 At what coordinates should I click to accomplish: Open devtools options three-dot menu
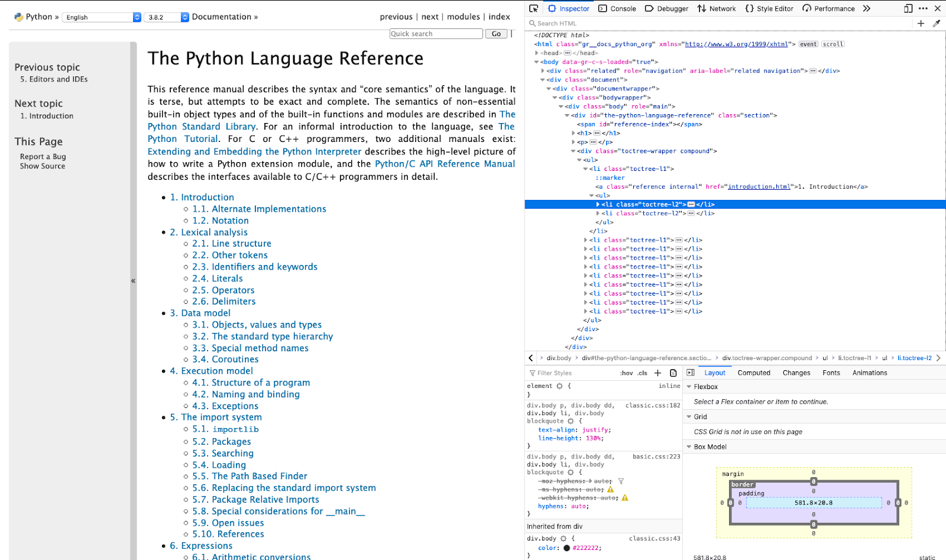(923, 8)
